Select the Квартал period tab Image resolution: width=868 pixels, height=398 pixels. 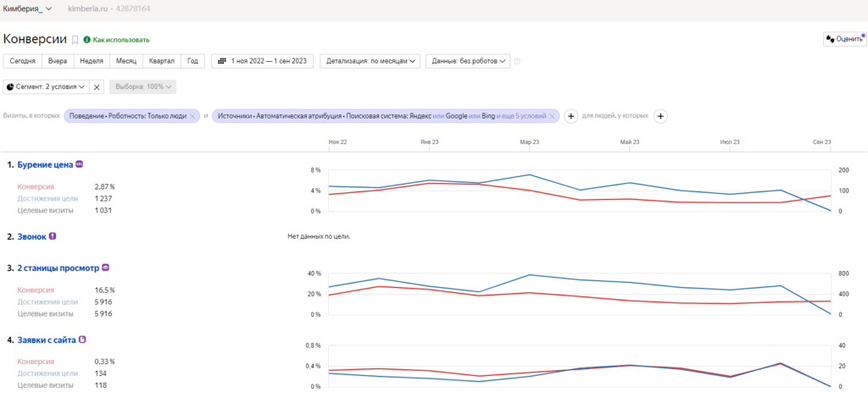pyautogui.click(x=162, y=61)
